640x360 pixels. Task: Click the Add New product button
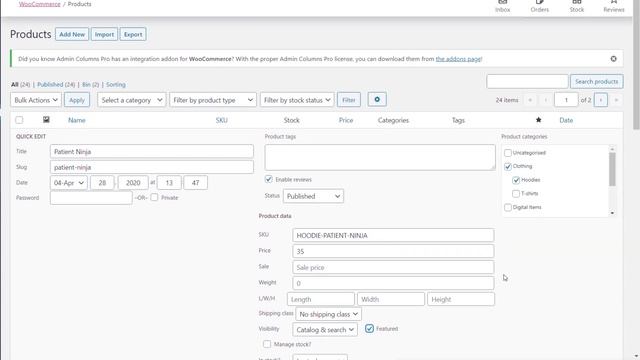(x=72, y=34)
